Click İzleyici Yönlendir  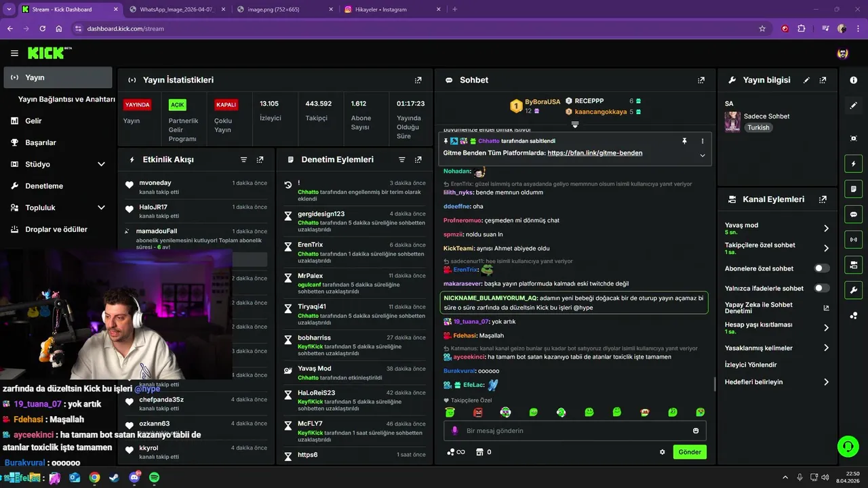(x=751, y=365)
